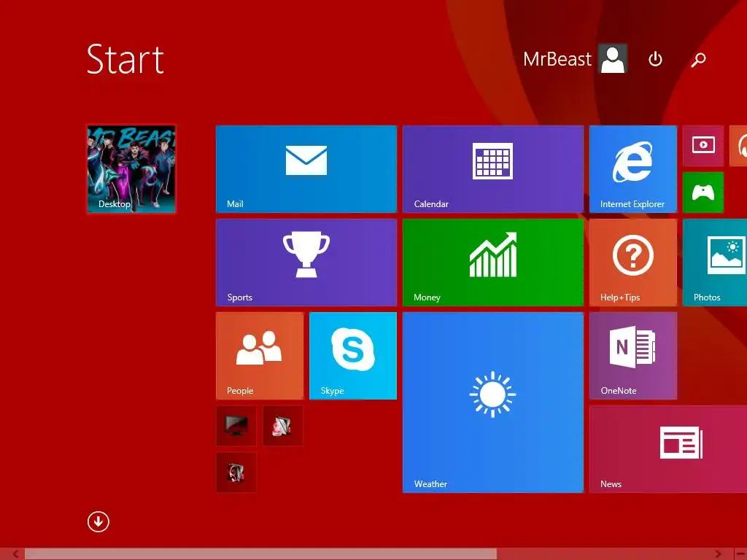Open the Music tile with headphones icon
Screen dimensions: 747x560
click(738, 146)
